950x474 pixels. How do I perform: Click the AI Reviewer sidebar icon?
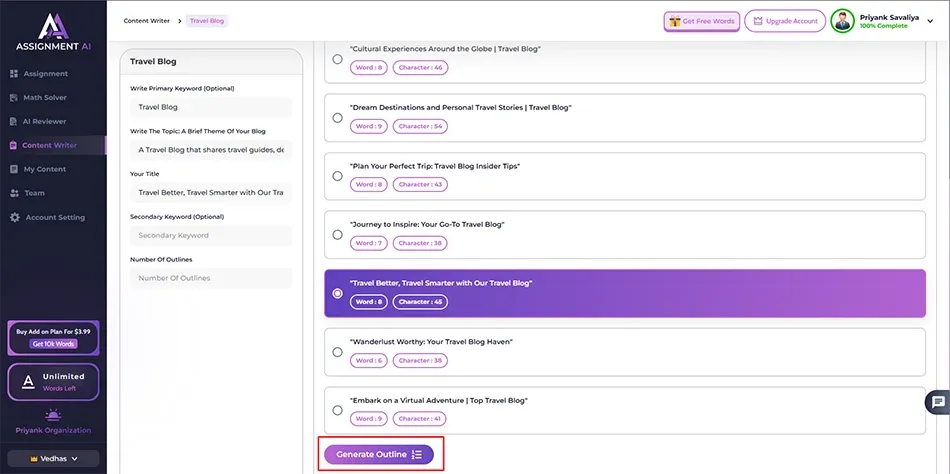(14, 121)
